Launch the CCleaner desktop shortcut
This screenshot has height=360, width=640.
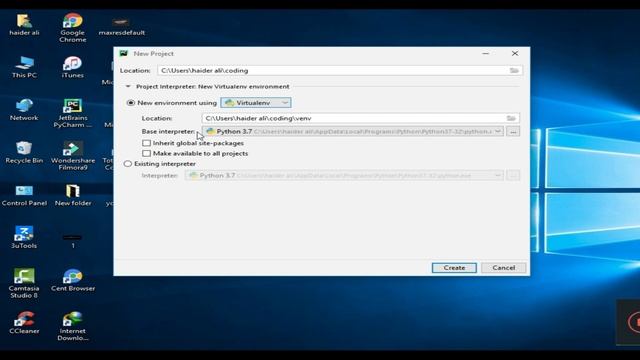[x=24, y=322]
